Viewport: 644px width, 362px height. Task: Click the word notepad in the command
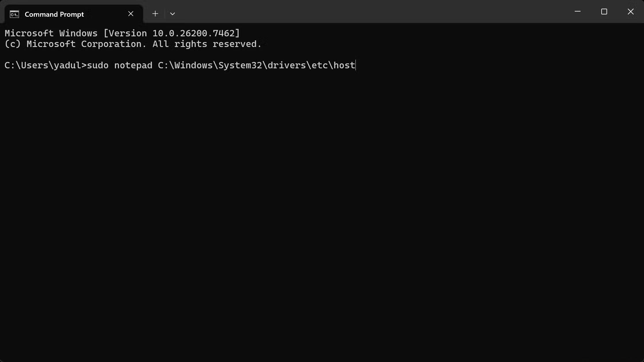click(x=133, y=65)
